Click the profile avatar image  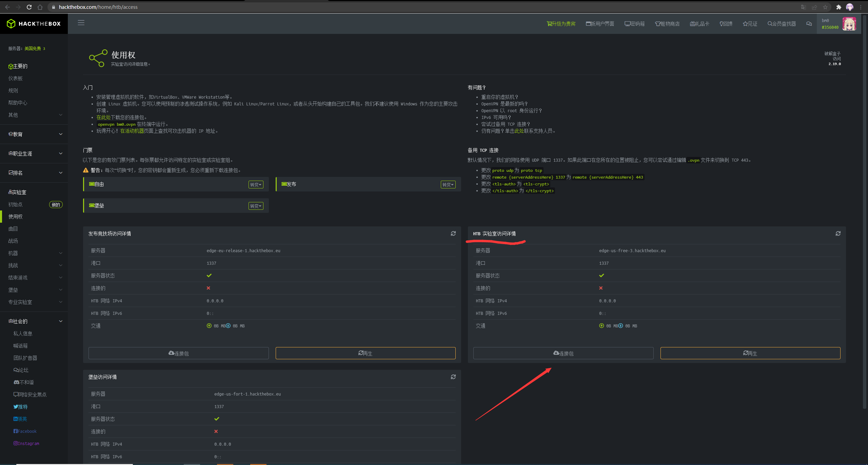849,23
